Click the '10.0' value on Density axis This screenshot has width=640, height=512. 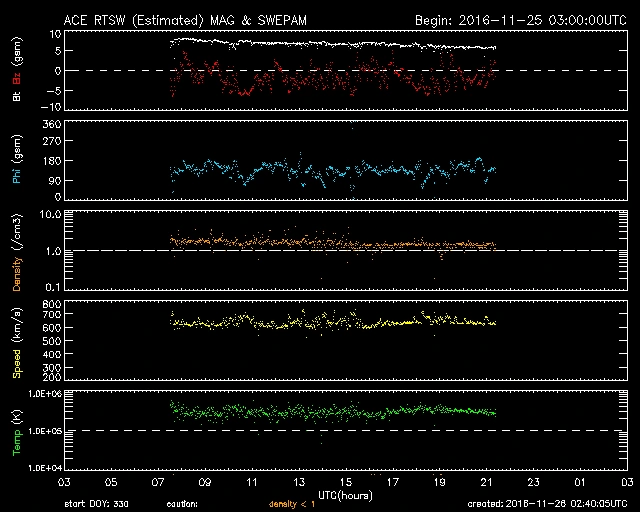[50, 214]
